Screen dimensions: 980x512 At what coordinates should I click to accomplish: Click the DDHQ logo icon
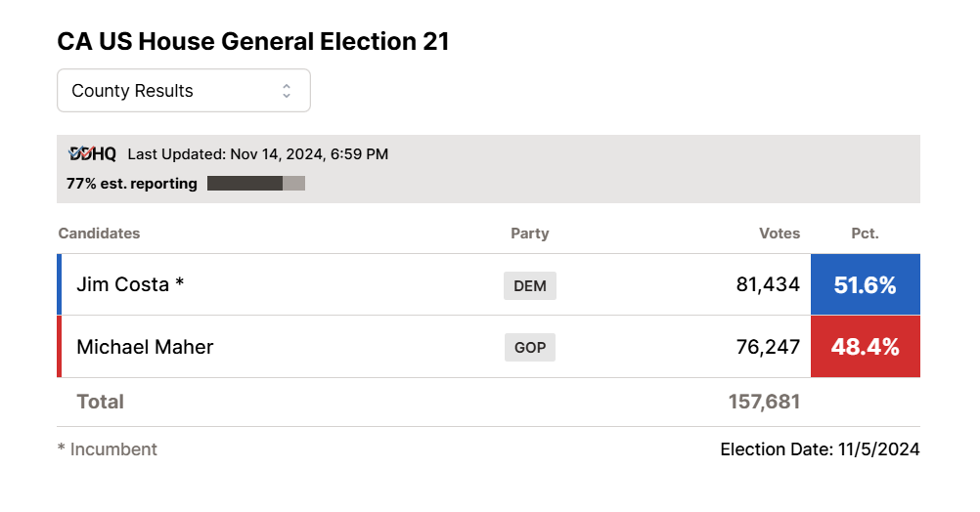click(x=92, y=153)
